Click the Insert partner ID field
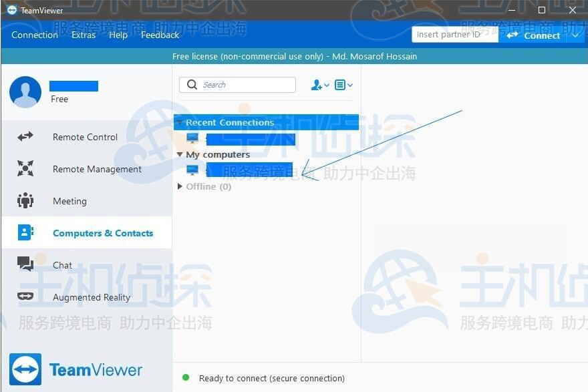The height and width of the screenshot is (392, 588). (x=454, y=34)
